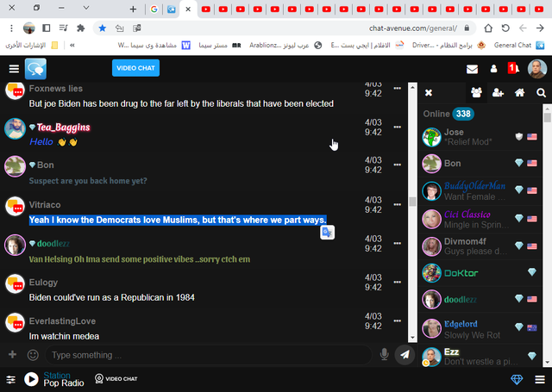Select Edgelord in user list
The width and height of the screenshot is (552, 392).
(480, 329)
